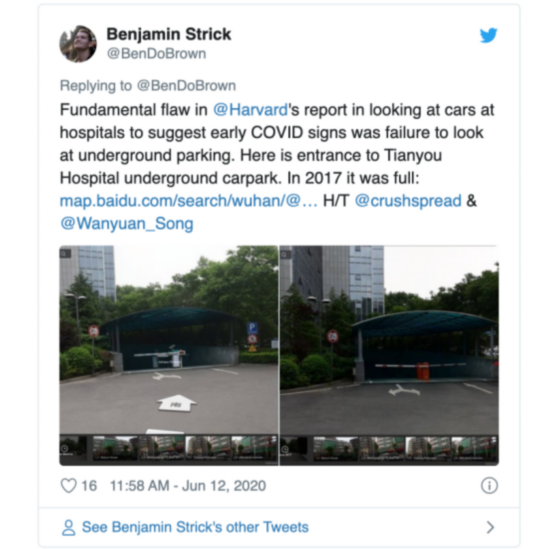Expand the chevron arrow at tweet footer
This screenshot has width=550, height=549.
point(490,527)
